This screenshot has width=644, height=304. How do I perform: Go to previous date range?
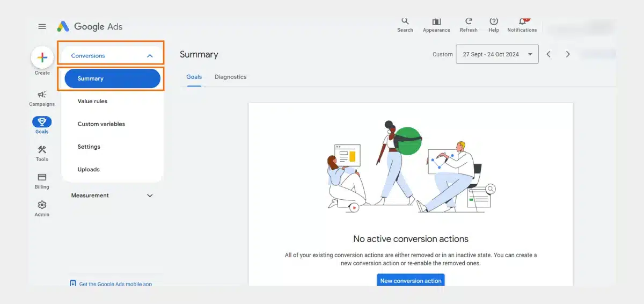548,54
